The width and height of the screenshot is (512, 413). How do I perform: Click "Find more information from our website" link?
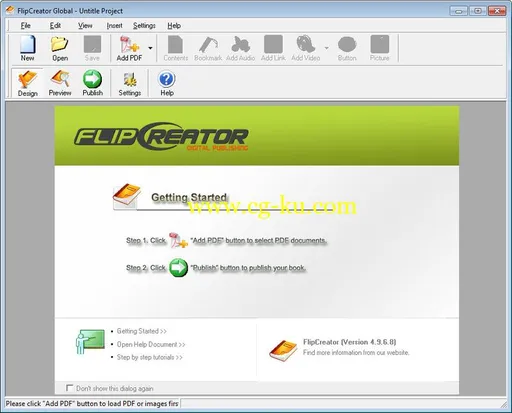[x=356, y=352]
